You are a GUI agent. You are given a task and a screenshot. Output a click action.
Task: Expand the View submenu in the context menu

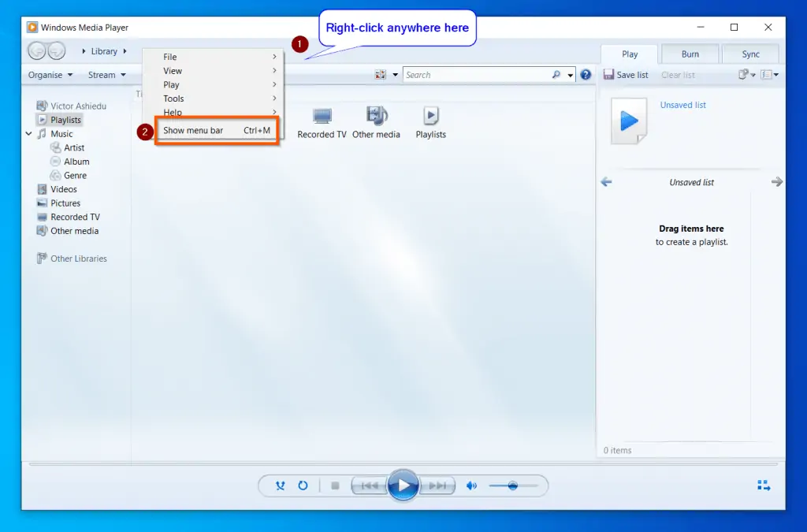172,70
